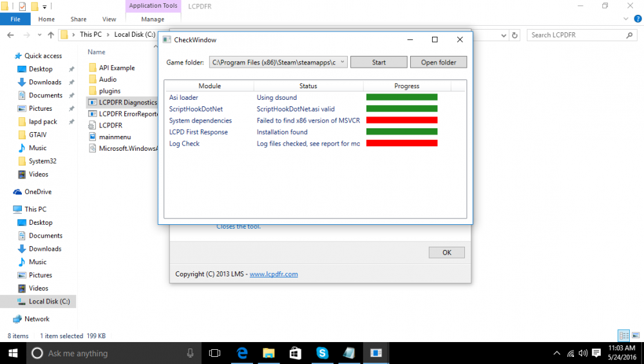Select the mainmenu file
The width and height of the screenshot is (644, 364).
tap(115, 137)
